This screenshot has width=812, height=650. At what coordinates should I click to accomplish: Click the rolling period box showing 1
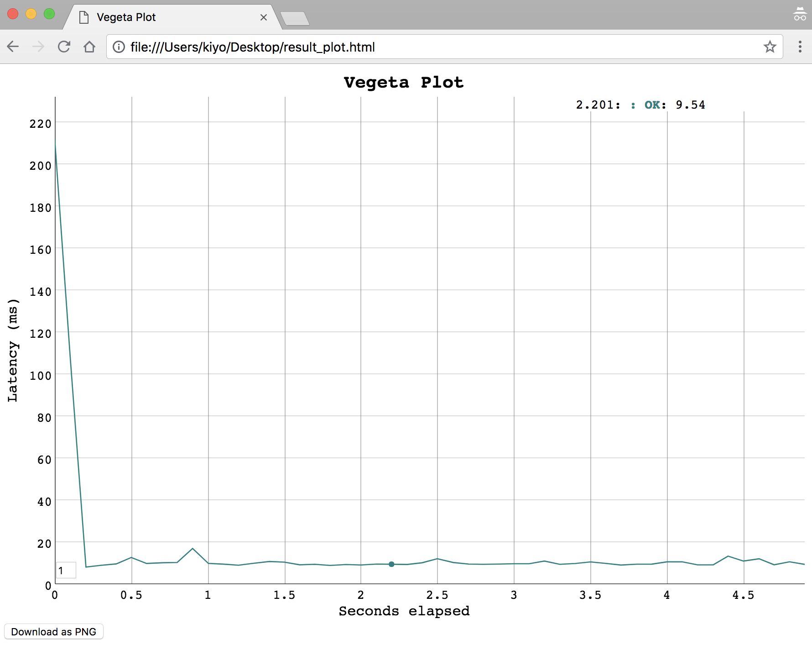click(x=66, y=571)
